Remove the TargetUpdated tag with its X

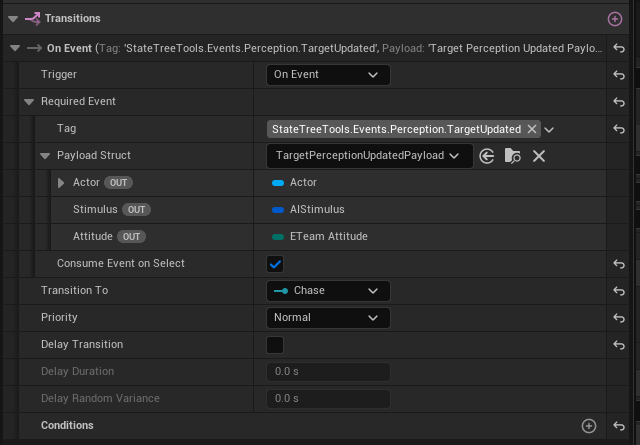tap(532, 129)
